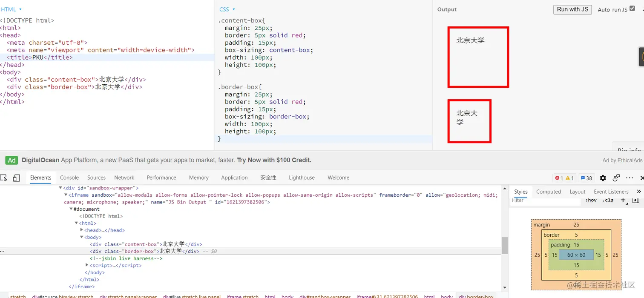This screenshot has width=644, height=298.
Task: Toggle the computed styles sidebar pane icon
Action: coord(635,200)
